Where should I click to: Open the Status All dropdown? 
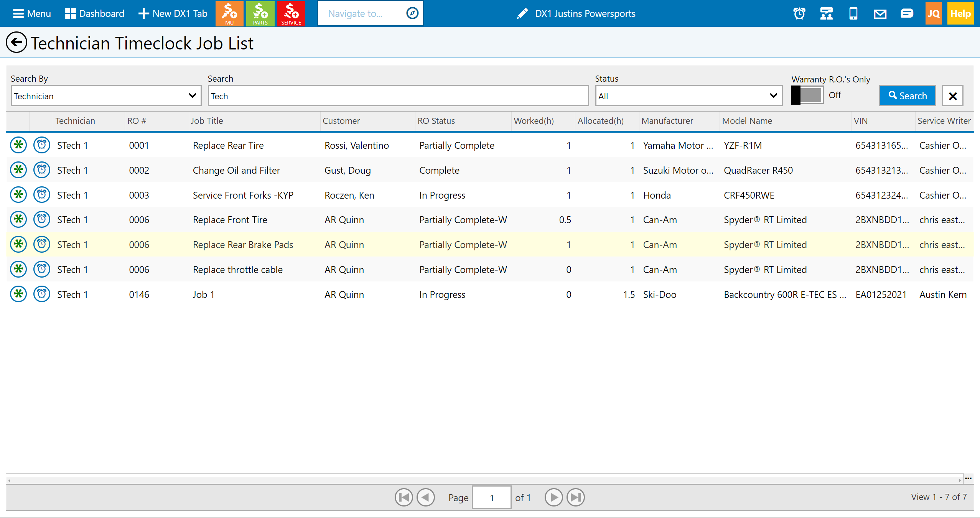coord(688,96)
